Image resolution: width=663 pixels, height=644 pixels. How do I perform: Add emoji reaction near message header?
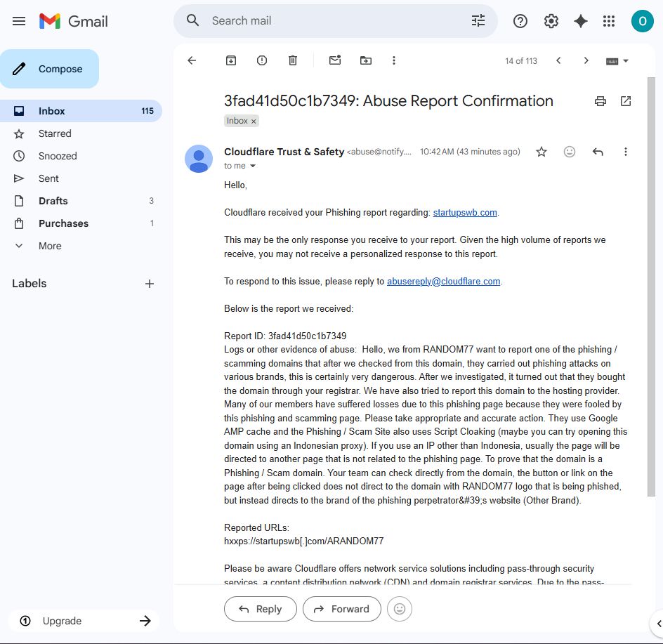pyautogui.click(x=570, y=152)
